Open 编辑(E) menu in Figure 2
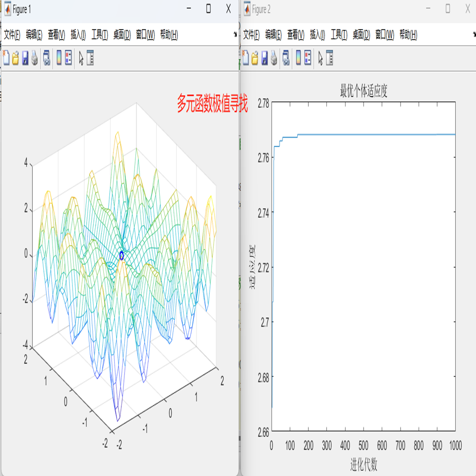476x476 pixels. (x=274, y=35)
